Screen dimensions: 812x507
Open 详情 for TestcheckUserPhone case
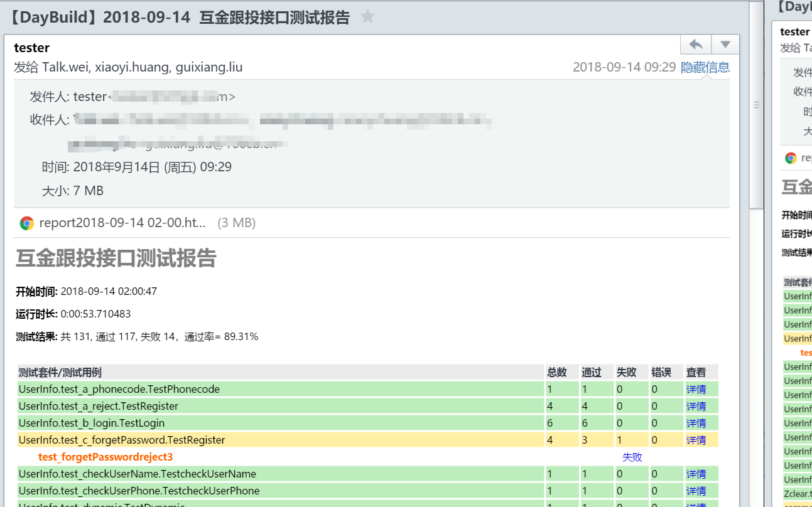point(698,491)
